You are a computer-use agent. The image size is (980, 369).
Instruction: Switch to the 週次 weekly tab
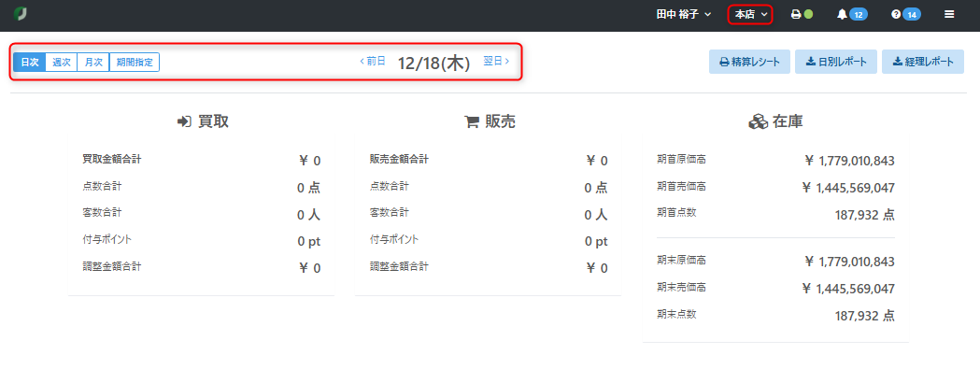click(62, 62)
